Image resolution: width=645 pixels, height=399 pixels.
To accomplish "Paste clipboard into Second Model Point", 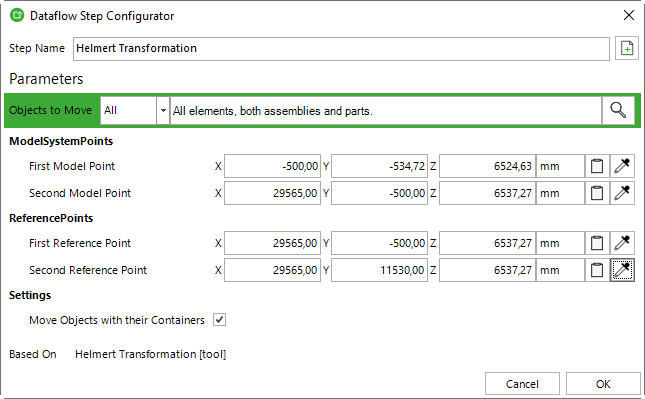I will click(x=597, y=193).
